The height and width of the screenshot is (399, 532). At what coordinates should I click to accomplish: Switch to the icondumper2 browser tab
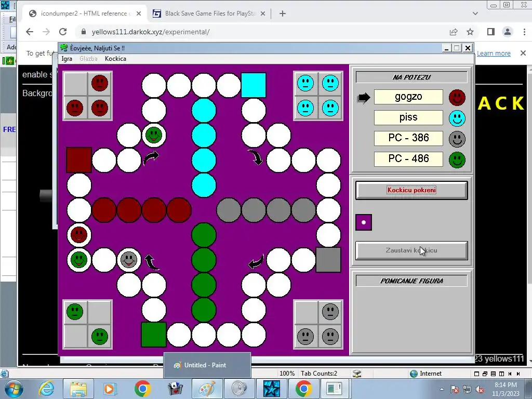pos(85,14)
